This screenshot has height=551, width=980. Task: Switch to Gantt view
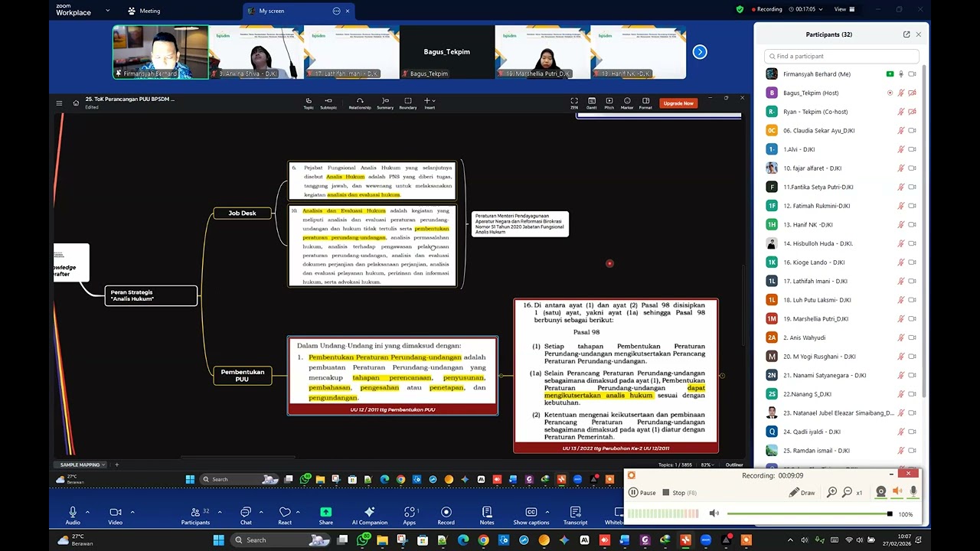click(592, 103)
